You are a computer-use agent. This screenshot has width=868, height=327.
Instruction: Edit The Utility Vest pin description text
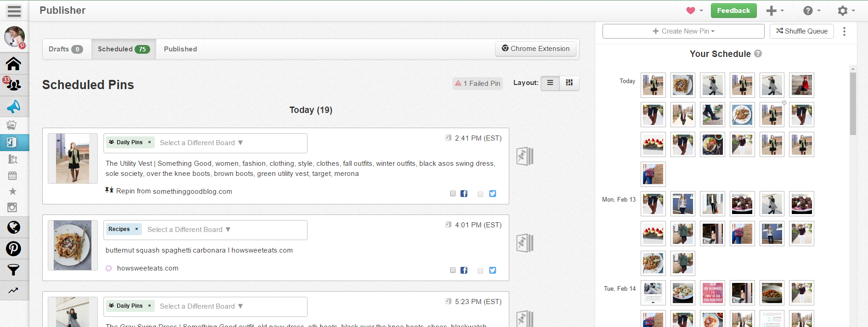tap(301, 169)
